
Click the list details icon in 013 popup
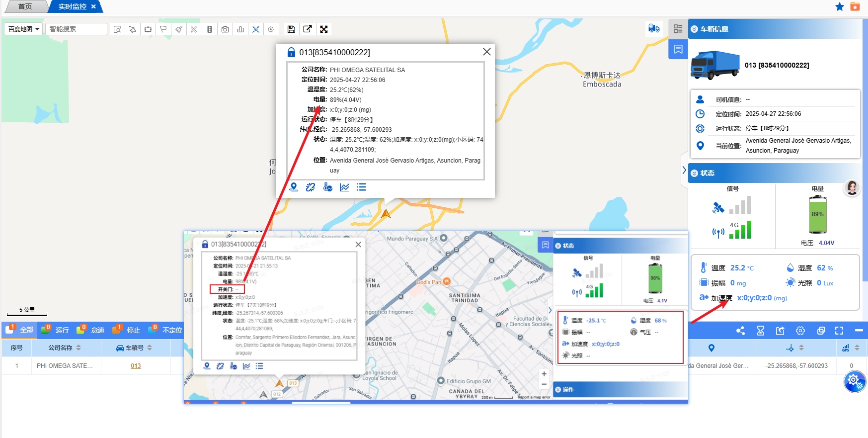click(361, 187)
